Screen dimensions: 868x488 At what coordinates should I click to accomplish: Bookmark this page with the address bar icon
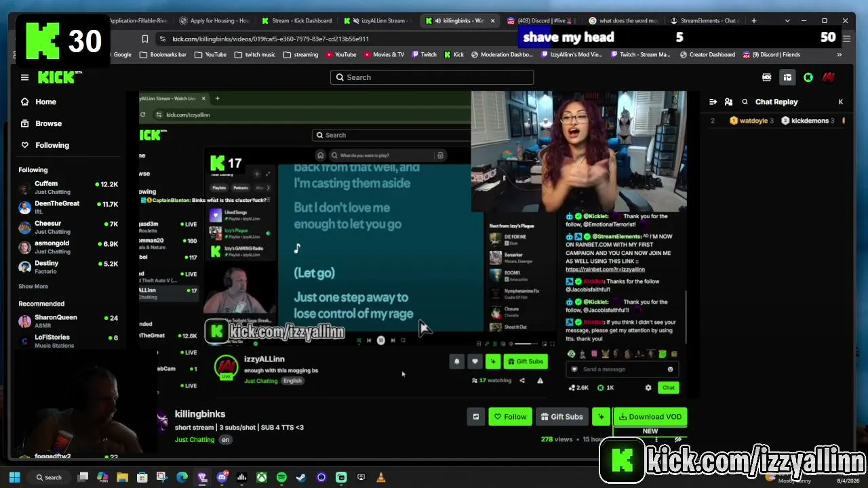coord(144,39)
